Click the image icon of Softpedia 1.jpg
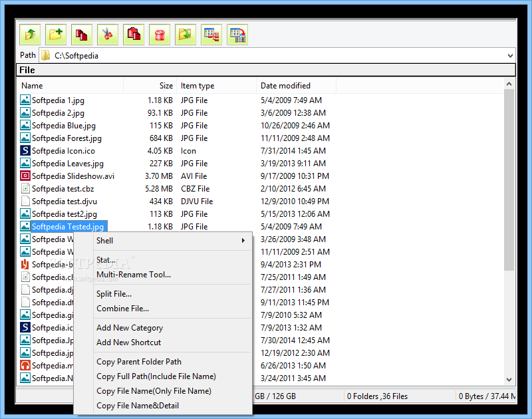Screen dimensions: 532x419 (25, 100)
